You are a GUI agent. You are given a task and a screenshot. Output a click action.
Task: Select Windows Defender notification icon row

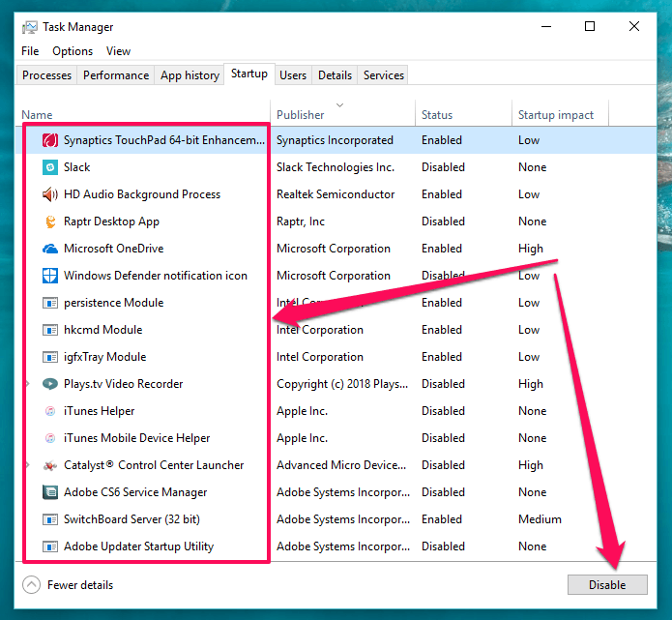point(336,276)
